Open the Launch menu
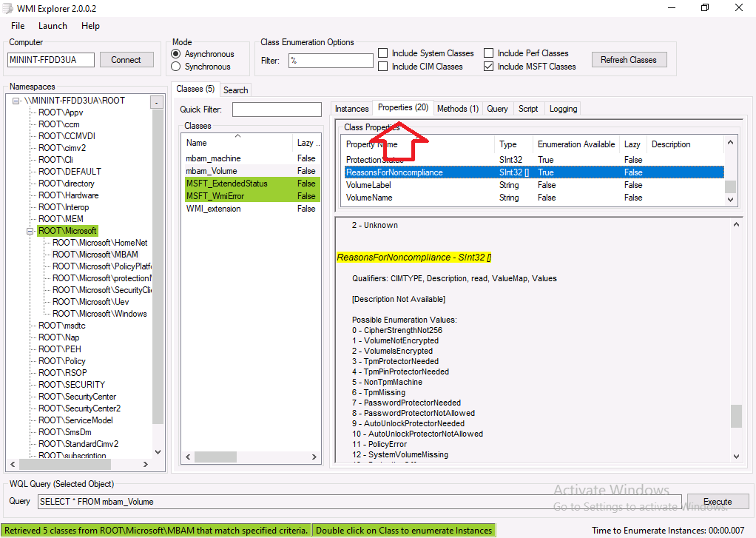756x538 pixels. [53, 26]
